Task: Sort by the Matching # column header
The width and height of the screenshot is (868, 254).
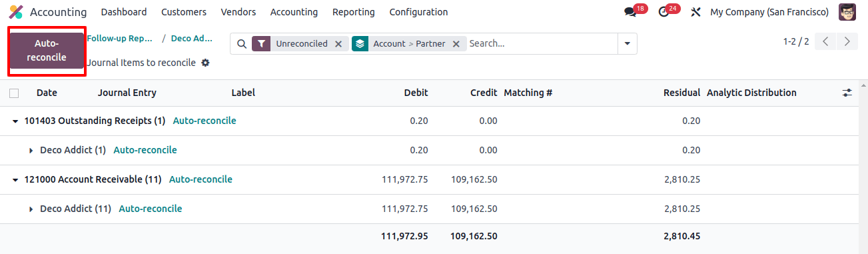Action: (x=528, y=93)
